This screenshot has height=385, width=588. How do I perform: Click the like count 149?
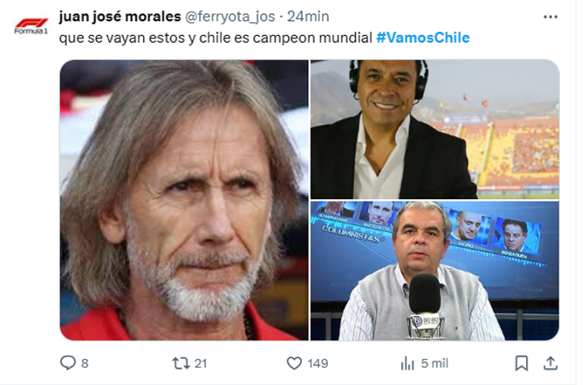coord(318,363)
